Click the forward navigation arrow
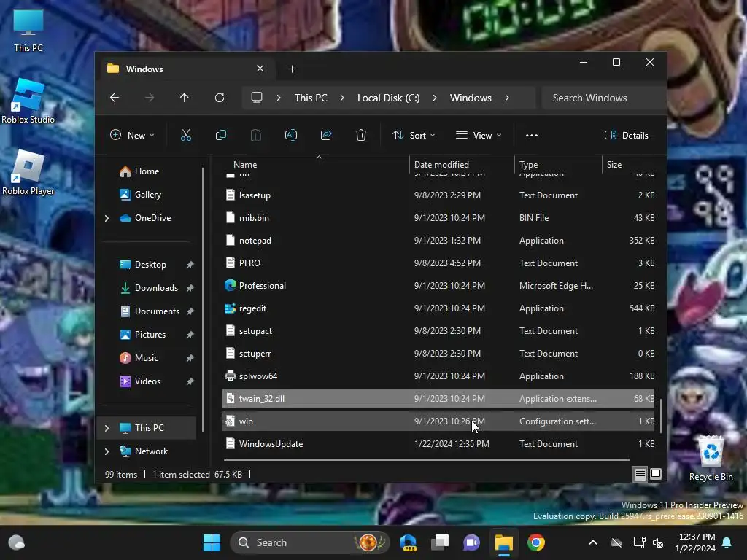 click(x=150, y=98)
